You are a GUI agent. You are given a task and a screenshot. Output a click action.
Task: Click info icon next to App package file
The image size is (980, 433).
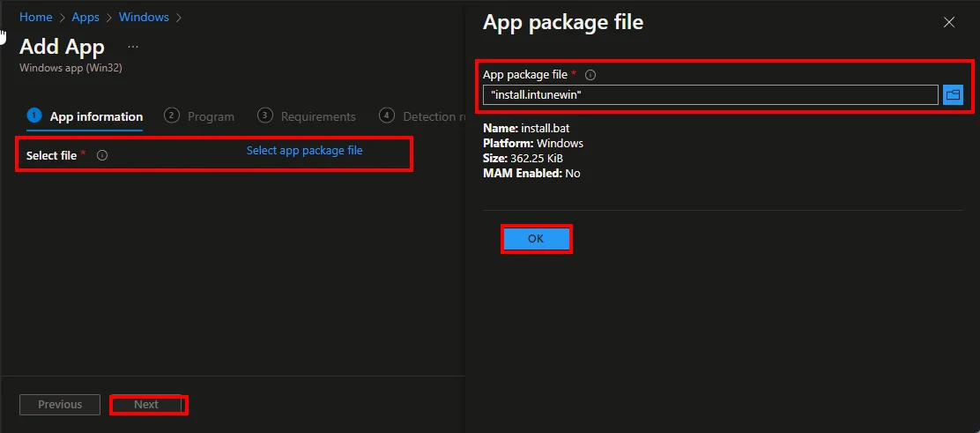point(590,75)
